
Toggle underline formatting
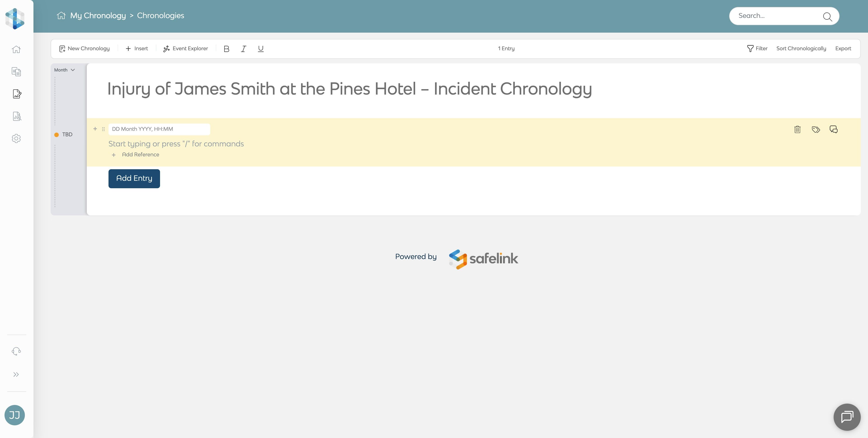click(260, 49)
